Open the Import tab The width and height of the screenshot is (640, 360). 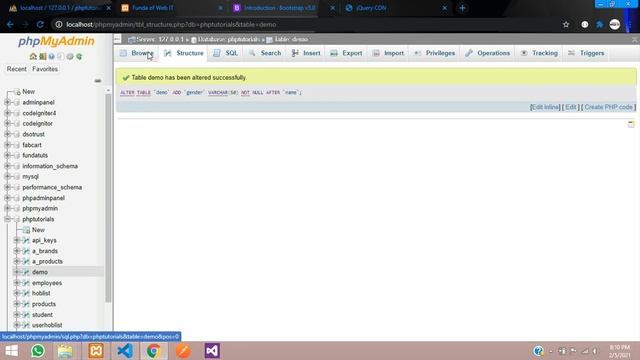(388, 53)
